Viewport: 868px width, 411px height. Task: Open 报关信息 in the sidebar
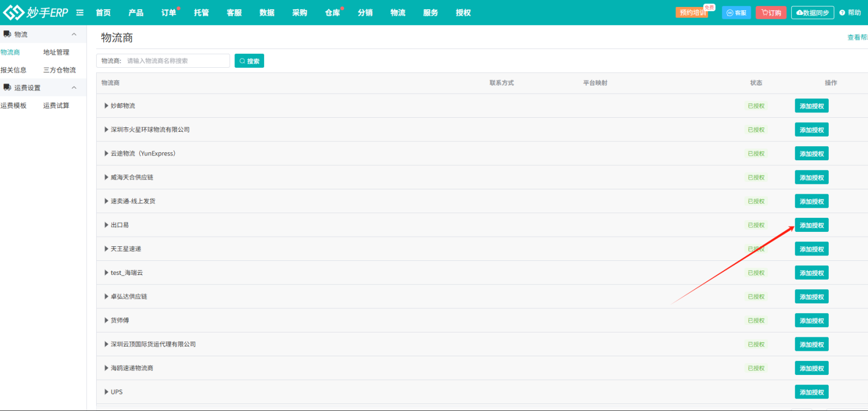coord(13,70)
